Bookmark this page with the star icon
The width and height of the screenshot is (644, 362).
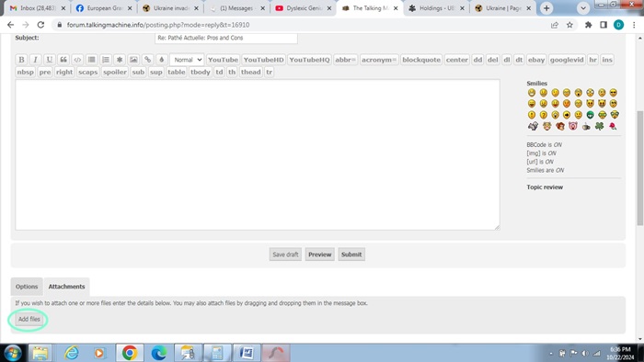(x=569, y=25)
